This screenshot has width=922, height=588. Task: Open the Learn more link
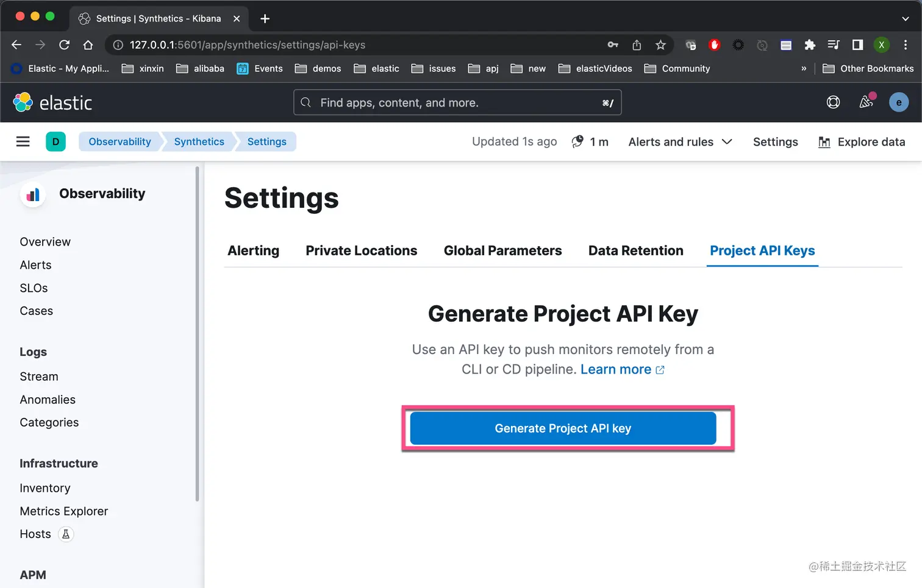coord(622,369)
